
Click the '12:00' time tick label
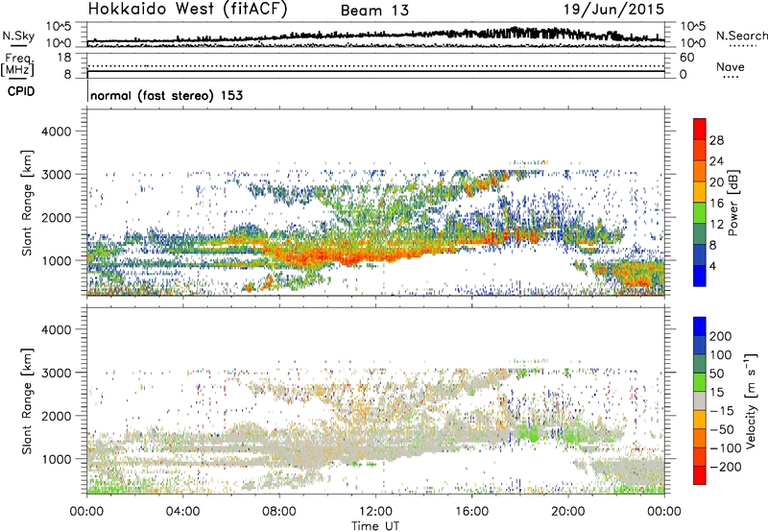coord(375,512)
